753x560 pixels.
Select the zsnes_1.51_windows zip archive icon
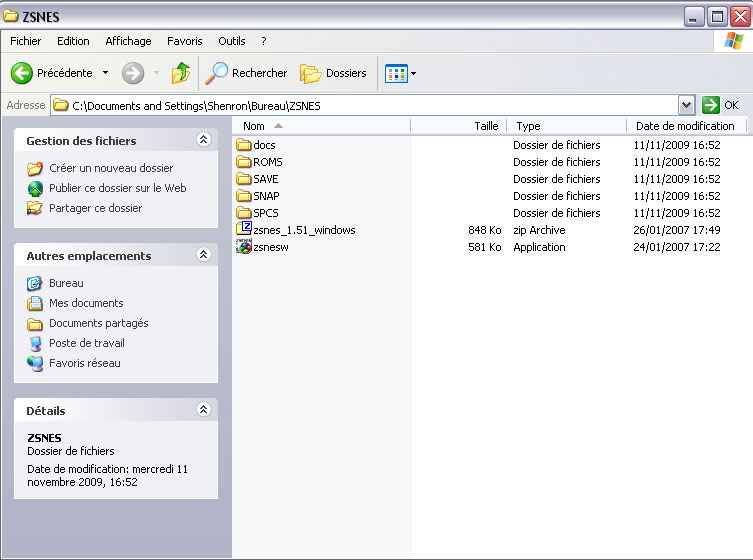click(x=244, y=229)
